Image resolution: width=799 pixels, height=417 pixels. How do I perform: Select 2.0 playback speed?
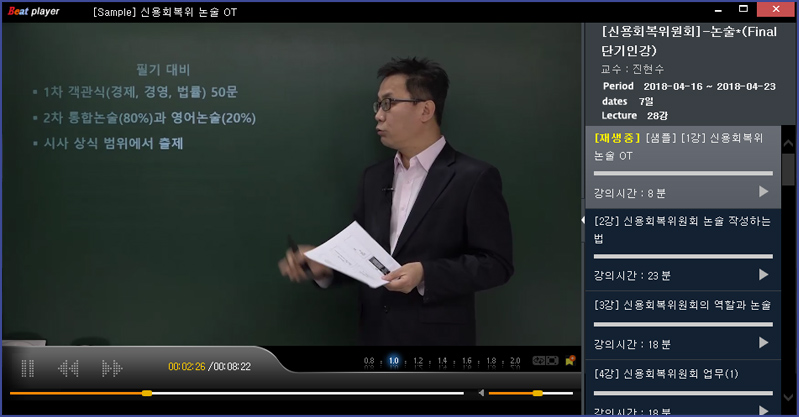(x=515, y=361)
